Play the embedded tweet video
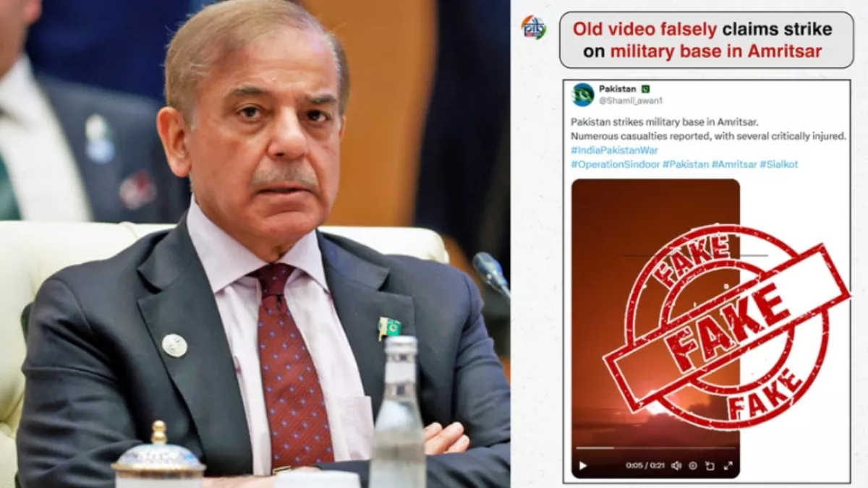This screenshot has height=488, width=868. tap(582, 466)
